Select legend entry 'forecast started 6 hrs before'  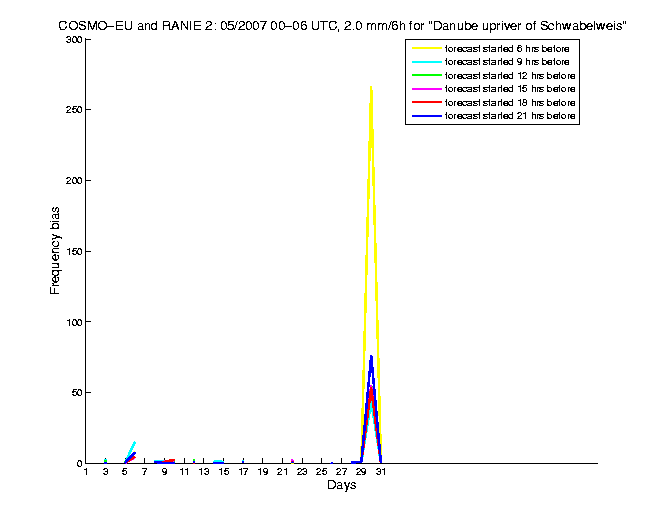point(507,49)
